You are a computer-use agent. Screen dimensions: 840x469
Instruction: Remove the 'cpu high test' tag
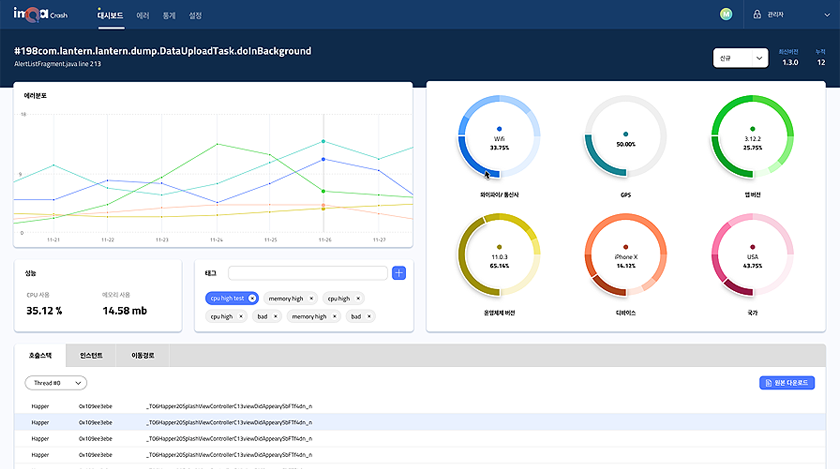[x=252, y=298]
